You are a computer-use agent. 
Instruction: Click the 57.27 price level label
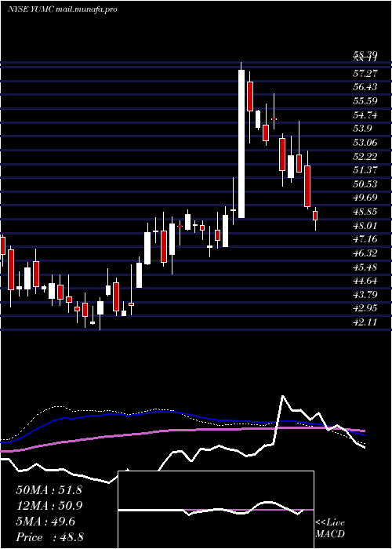coord(365,74)
